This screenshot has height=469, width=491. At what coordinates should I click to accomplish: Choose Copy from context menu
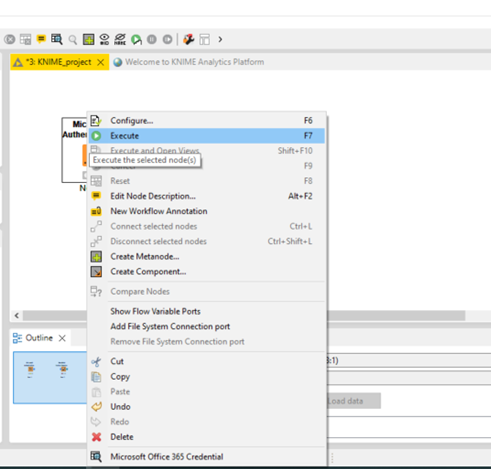(x=207, y=377)
